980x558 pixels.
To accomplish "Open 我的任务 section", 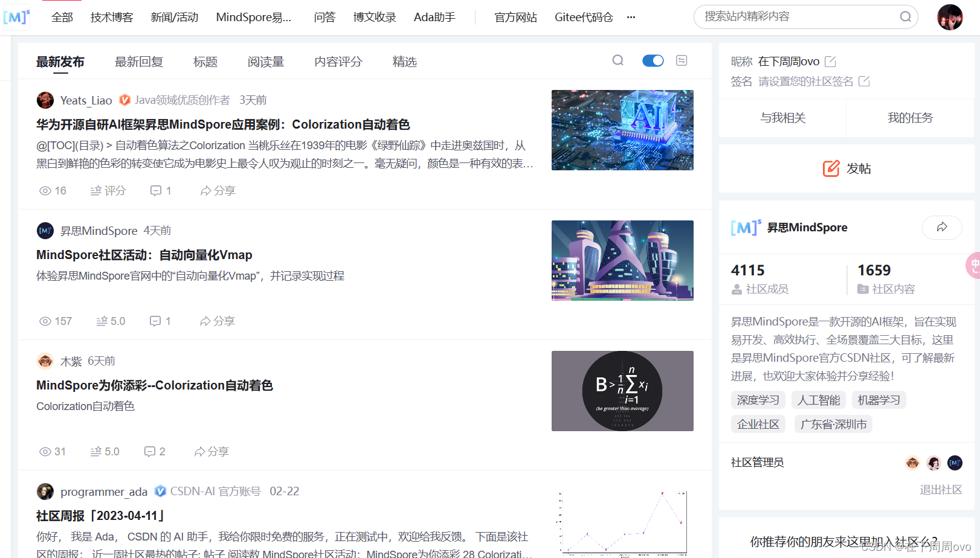I will [x=910, y=118].
